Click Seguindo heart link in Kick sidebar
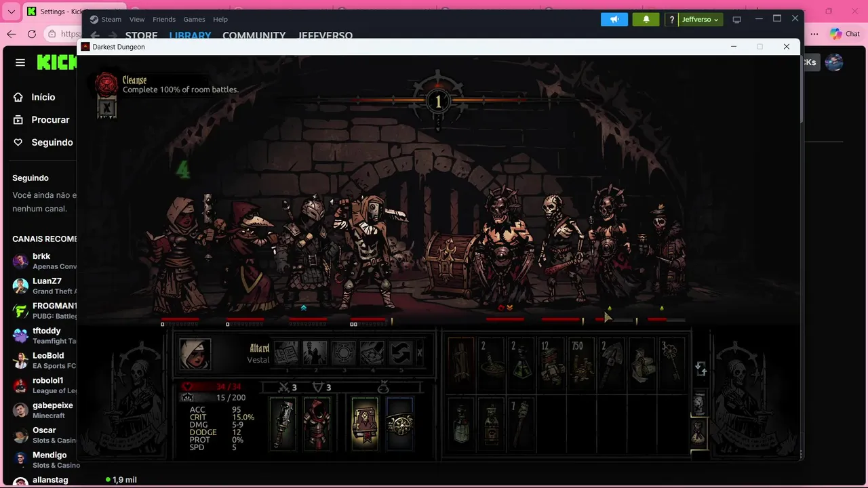This screenshot has width=868, height=488. pos(43,142)
